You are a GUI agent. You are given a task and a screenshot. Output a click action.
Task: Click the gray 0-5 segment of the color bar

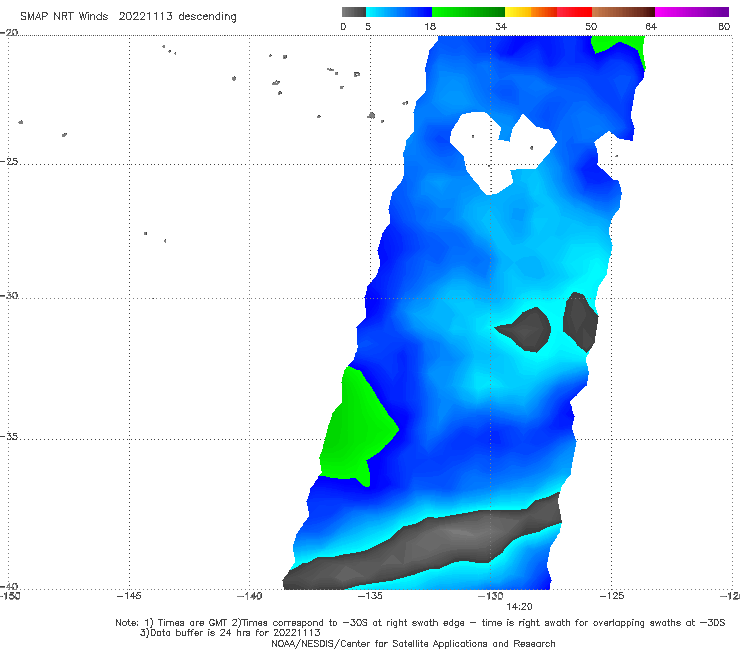(353, 12)
